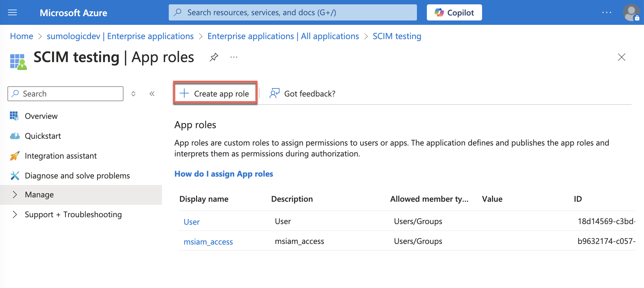Open the avatar account menu

[631, 12]
